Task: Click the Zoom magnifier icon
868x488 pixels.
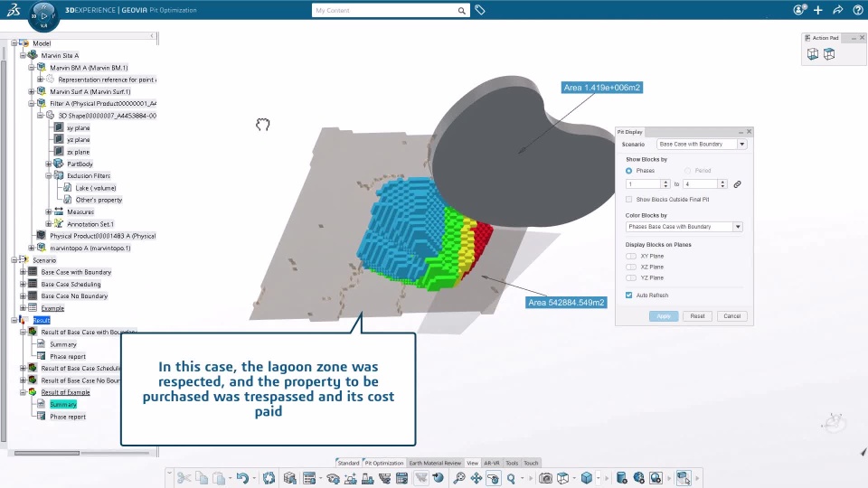Action: click(x=511, y=478)
